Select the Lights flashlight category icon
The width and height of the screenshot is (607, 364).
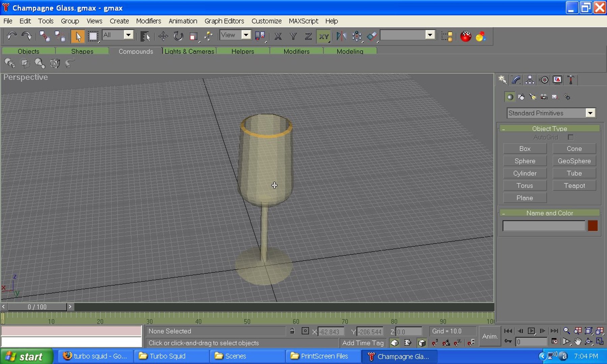point(533,97)
